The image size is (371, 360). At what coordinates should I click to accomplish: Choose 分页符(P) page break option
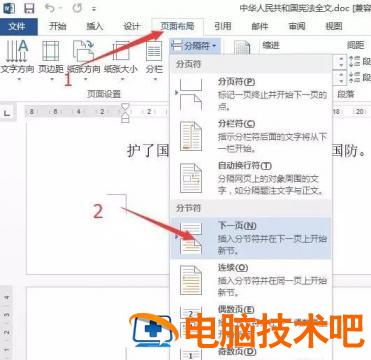251,94
